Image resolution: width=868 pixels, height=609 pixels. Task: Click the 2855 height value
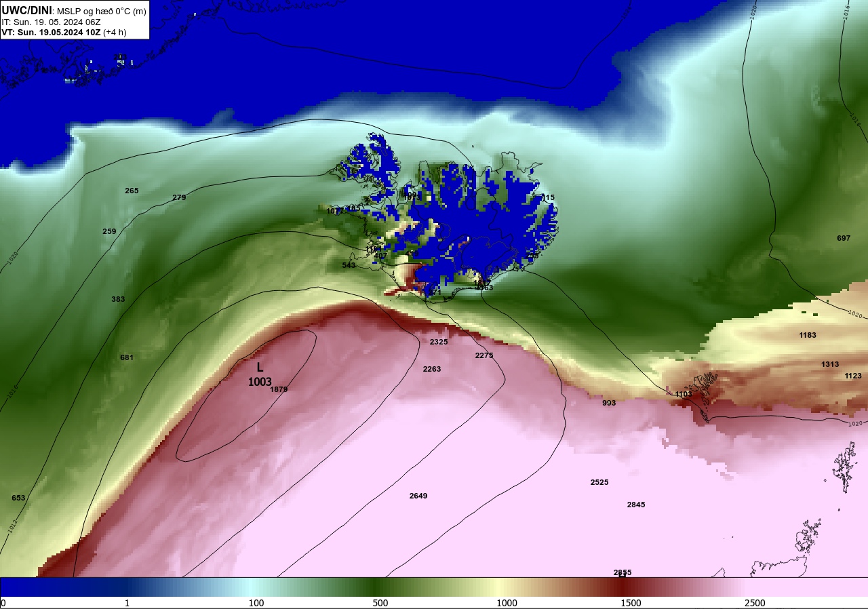pyautogui.click(x=623, y=572)
